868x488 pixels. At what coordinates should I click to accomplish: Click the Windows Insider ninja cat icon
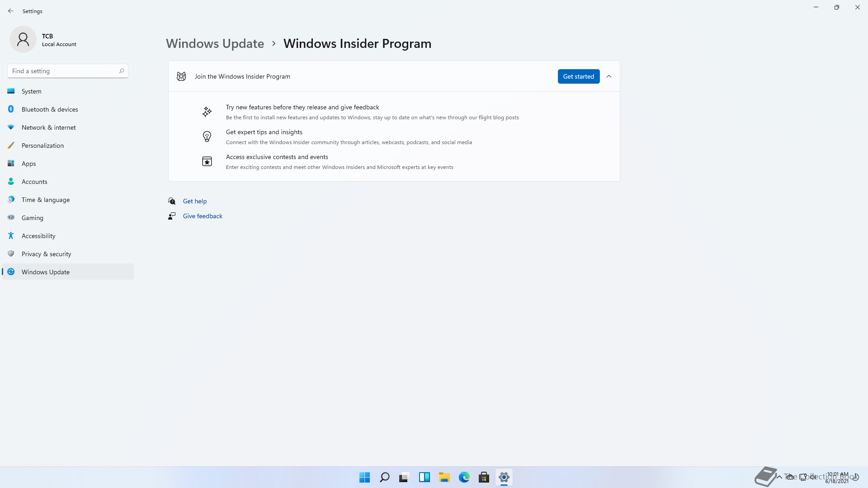click(x=181, y=76)
